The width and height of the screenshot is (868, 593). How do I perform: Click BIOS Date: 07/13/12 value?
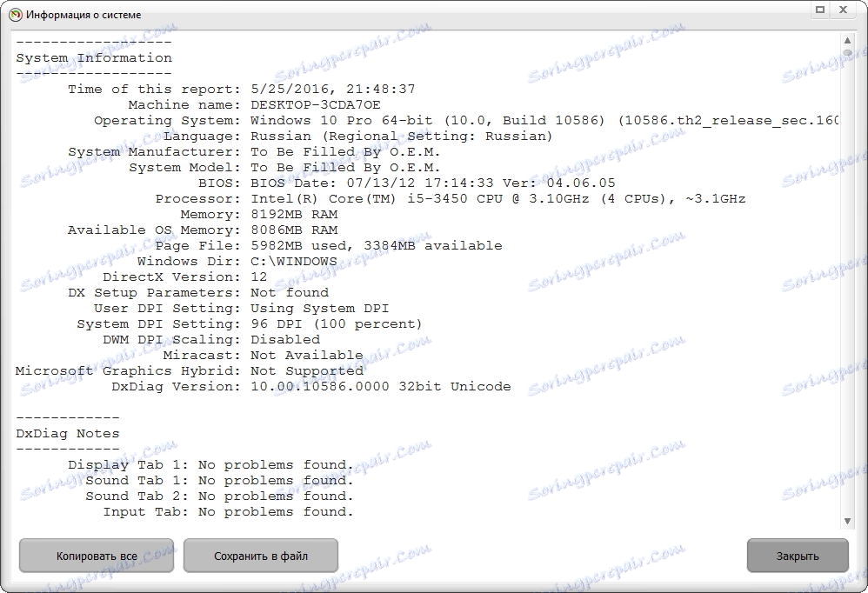433,183
